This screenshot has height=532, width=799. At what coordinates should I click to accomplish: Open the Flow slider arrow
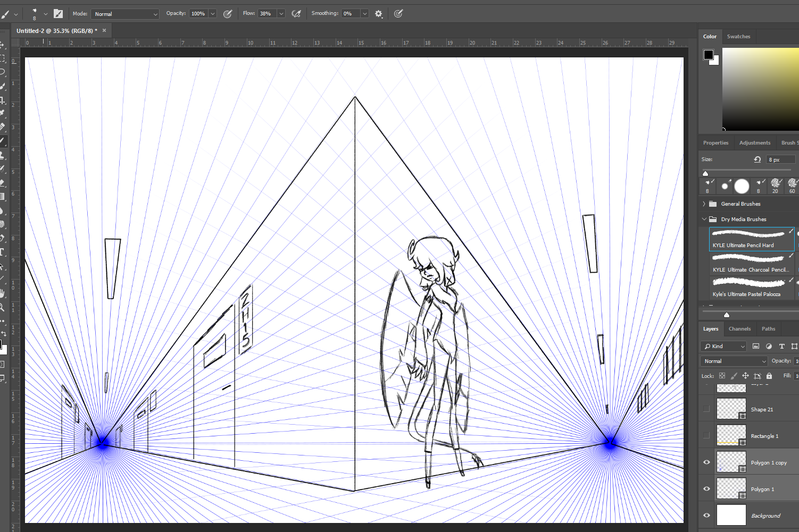(281, 14)
